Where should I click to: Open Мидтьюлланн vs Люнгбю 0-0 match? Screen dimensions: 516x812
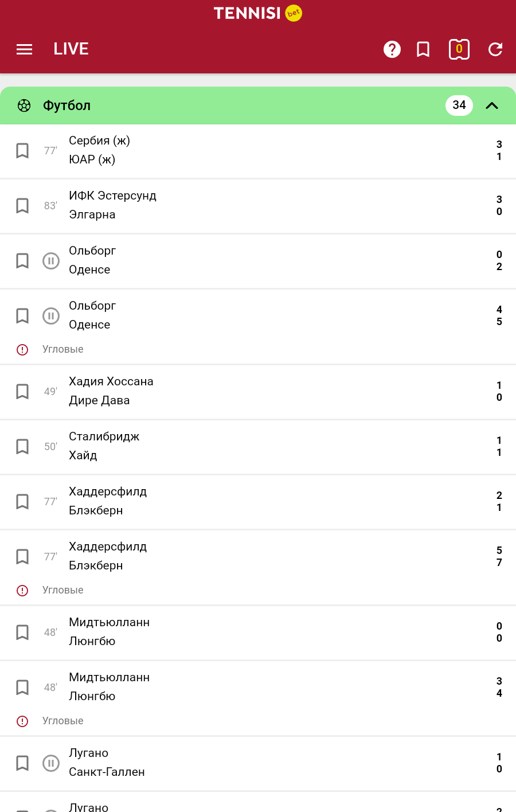(109, 632)
